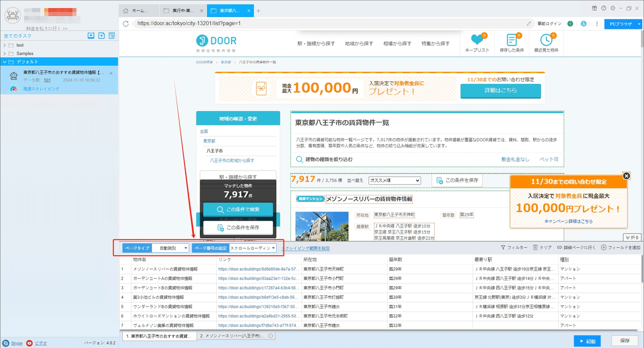Open settings gear icon in title bar
Image resolution: width=644 pixels, height=348 pixels.
[613, 8]
